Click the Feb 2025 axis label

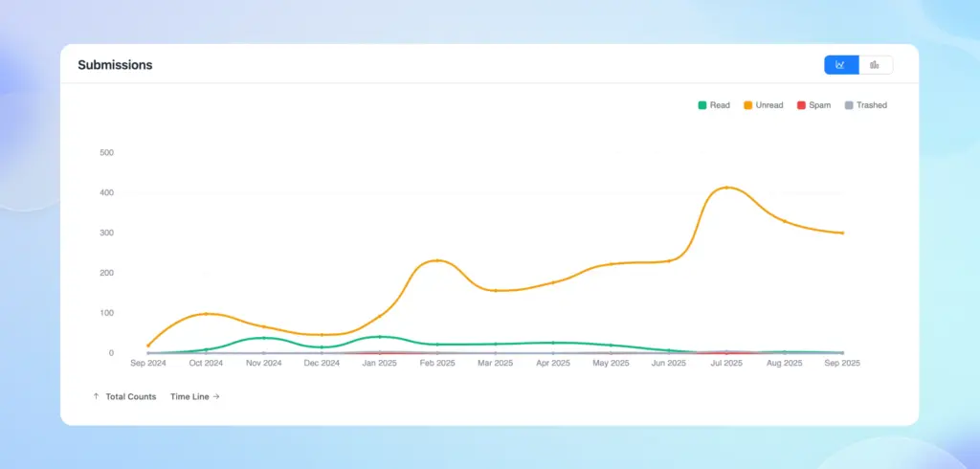click(437, 364)
